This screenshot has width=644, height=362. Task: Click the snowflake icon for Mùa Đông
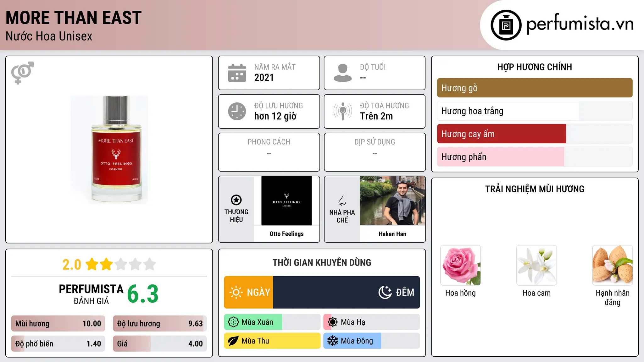pos(333,341)
